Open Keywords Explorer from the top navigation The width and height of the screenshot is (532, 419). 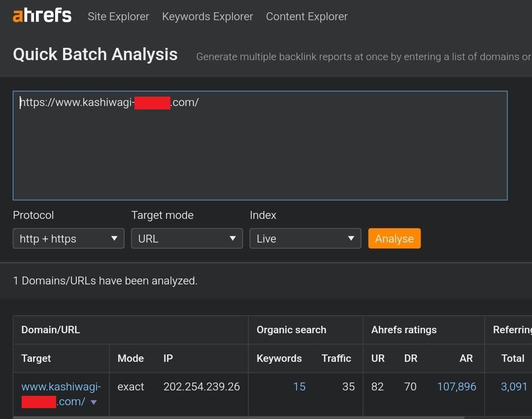click(x=207, y=16)
